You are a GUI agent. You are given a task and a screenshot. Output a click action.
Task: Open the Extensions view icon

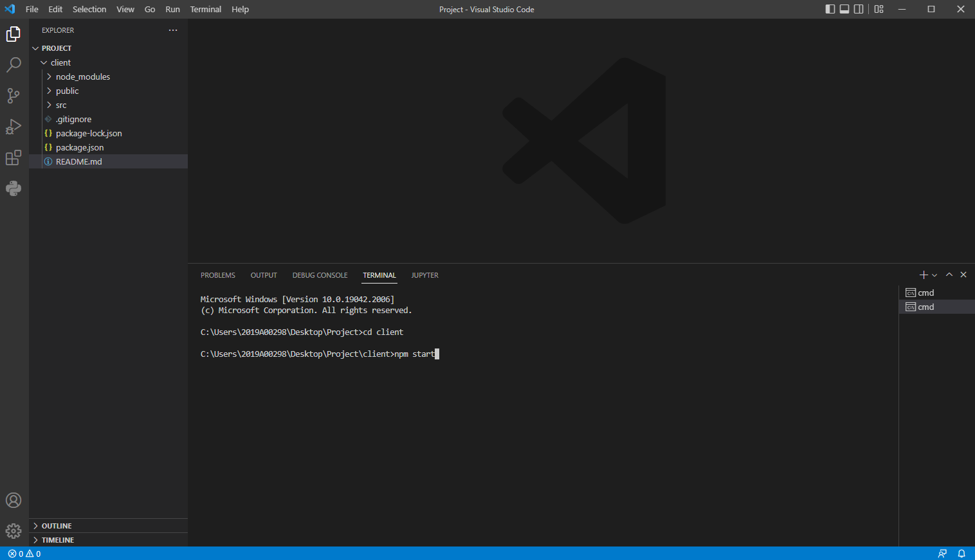[x=14, y=158]
